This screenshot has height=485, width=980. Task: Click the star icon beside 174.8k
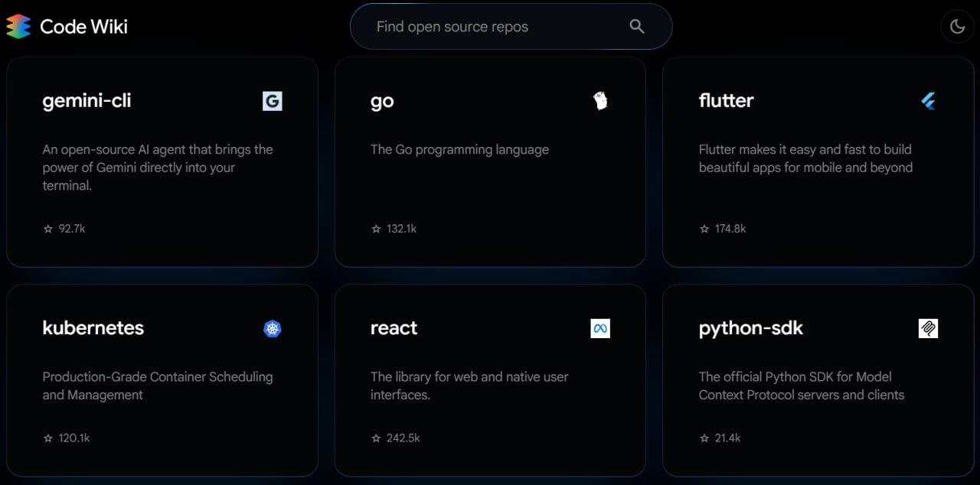pos(704,229)
